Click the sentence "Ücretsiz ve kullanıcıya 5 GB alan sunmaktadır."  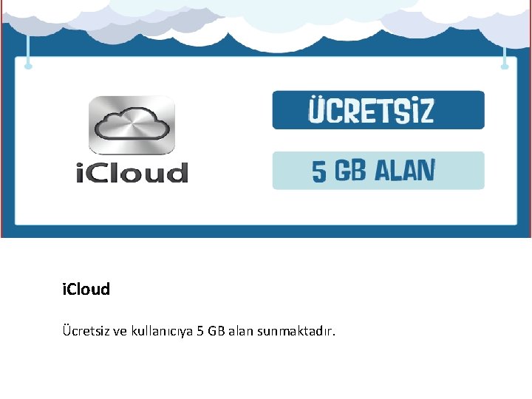tap(199, 331)
